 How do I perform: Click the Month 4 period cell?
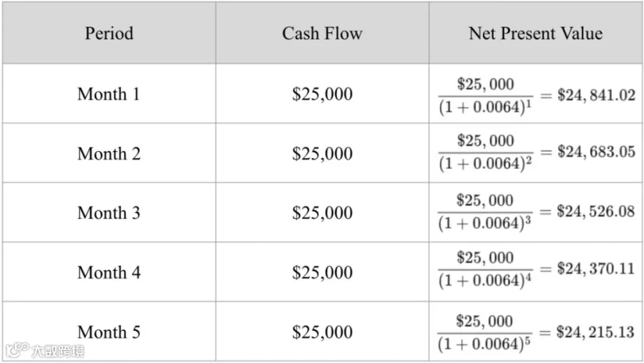tap(109, 273)
